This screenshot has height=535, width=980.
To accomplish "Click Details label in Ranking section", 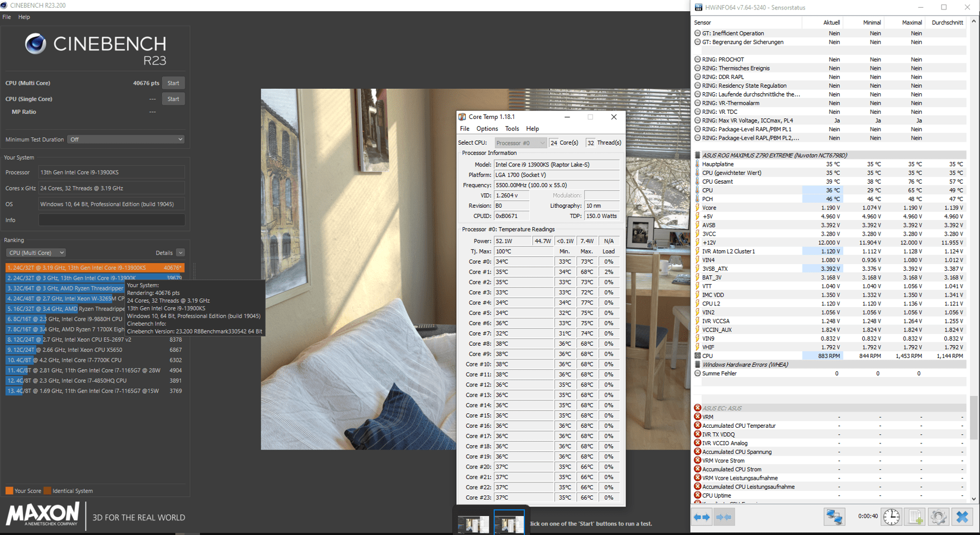I will pos(164,253).
